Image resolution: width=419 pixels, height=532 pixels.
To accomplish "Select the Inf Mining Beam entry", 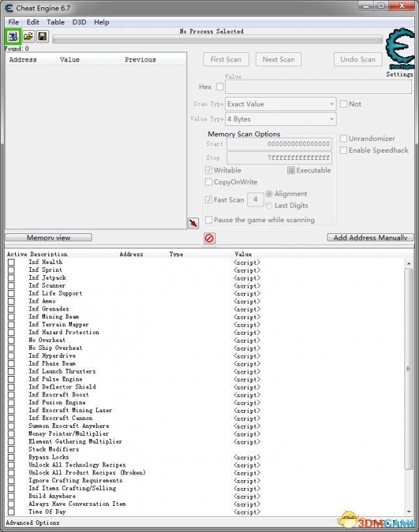I will coord(54,317).
